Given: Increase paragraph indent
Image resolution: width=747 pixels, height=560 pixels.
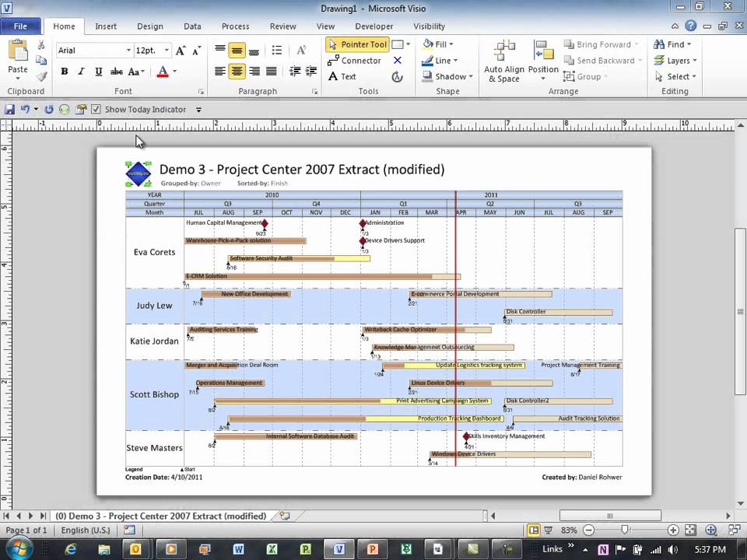Looking at the screenshot, I should click(311, 72).
